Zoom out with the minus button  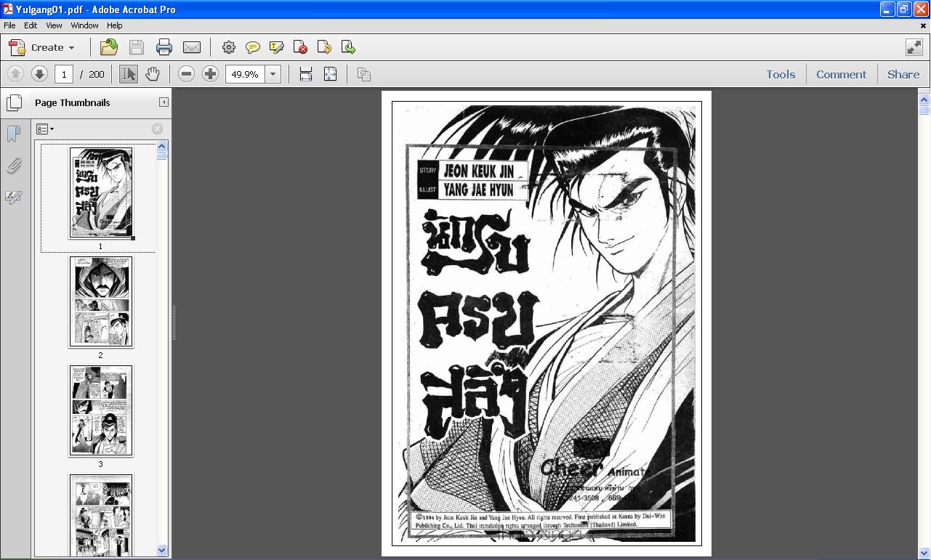point(186,74)
